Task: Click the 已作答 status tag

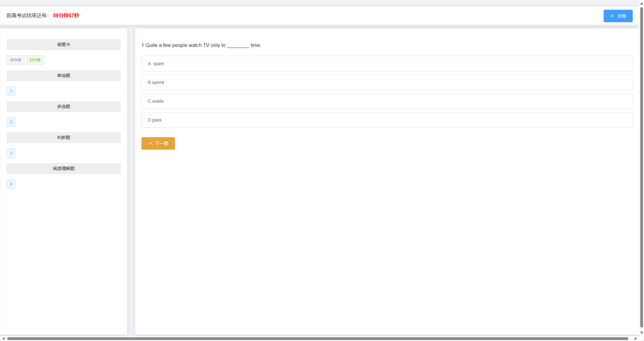Action: [x=35, y=60]
